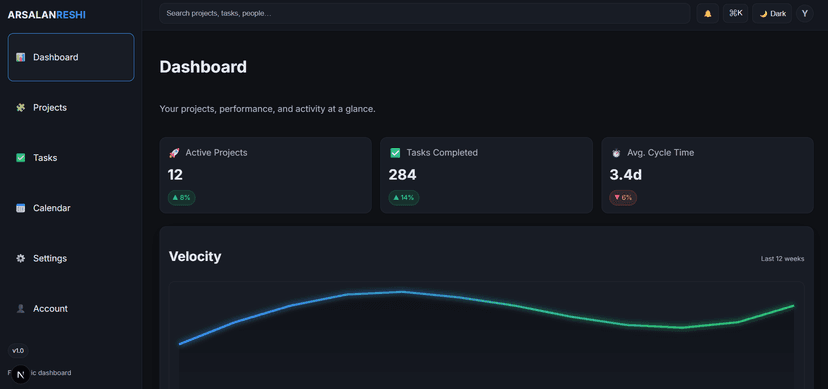The height and width of the screenshot is (389, 828).
Task: Open notifications with the bell icon
Action: point(708,14)
